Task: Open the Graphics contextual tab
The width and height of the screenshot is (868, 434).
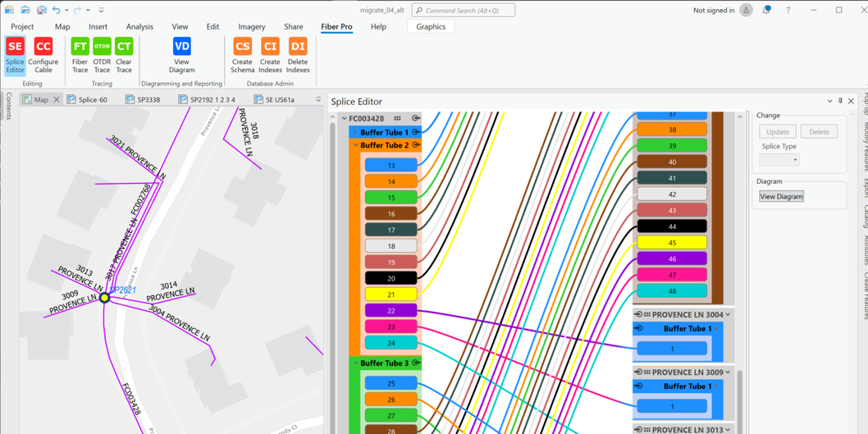Action: [431, 26]
